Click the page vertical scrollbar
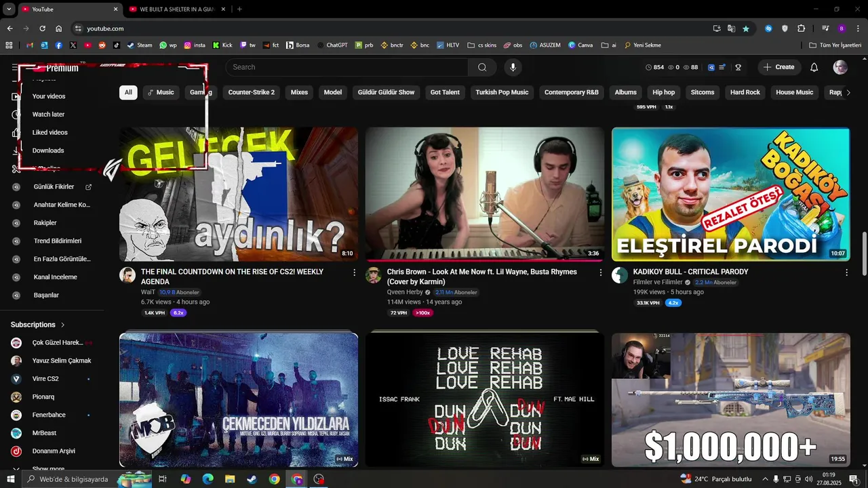Screen dimensions: 868x488 (x=864, y=254)
